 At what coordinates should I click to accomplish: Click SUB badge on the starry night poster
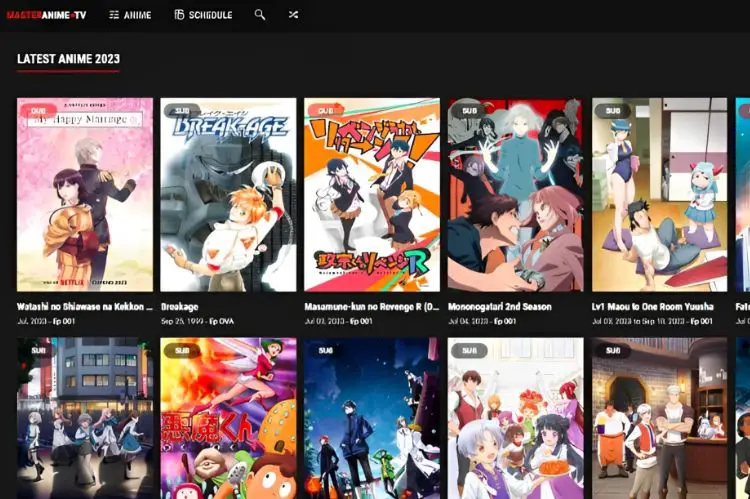(x=326, y=351)
